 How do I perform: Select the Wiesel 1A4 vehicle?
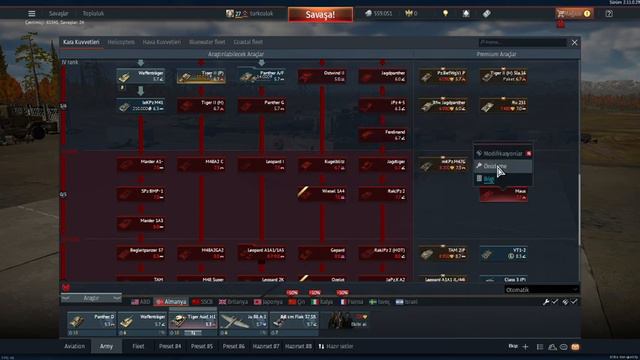322,194
